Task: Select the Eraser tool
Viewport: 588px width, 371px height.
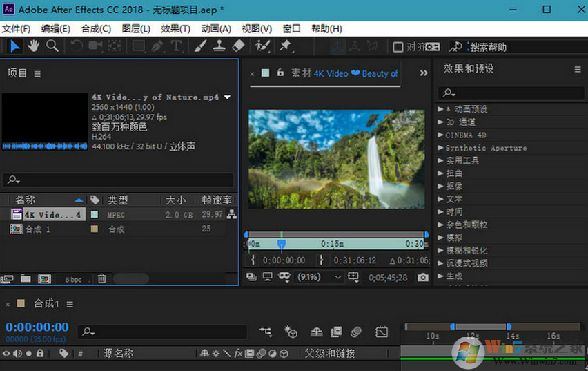Action: [238, 46]
